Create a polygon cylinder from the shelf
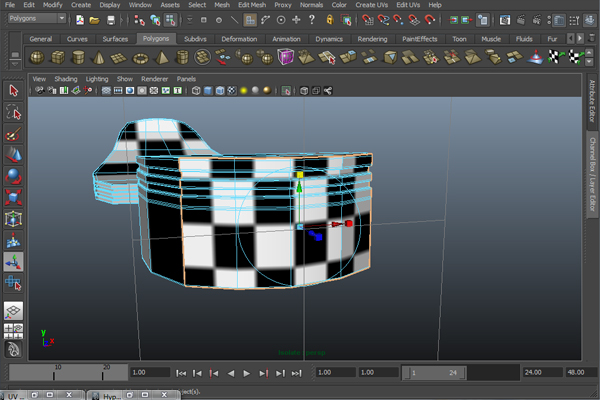The height and width of the screenshot is (400, 600). [78, 57]
